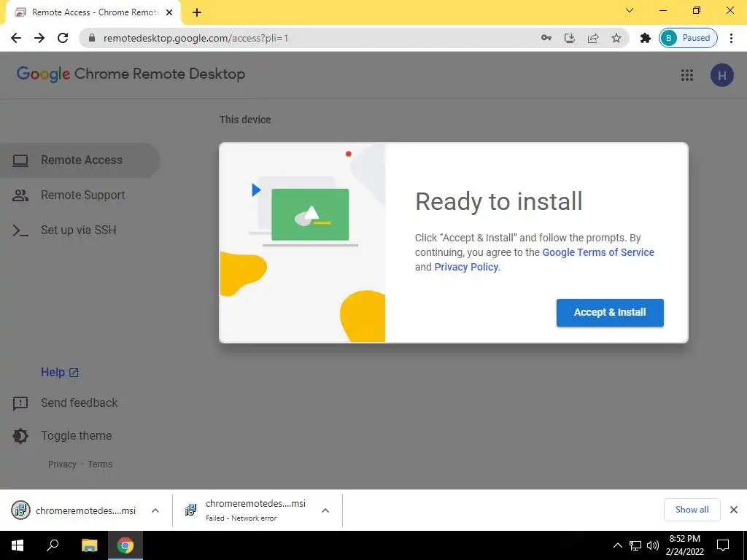Open the tab search chevron
Viewport: 747px width, 560px height.
tap(630, 10)
